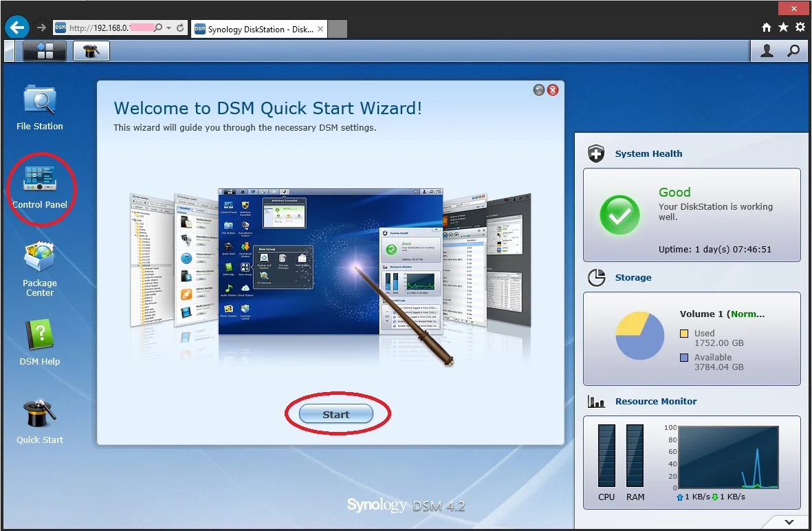Screen dimensions: 812x531
Task: Click the Resource Monitor bar chart icon
Action: click(596, 401)
